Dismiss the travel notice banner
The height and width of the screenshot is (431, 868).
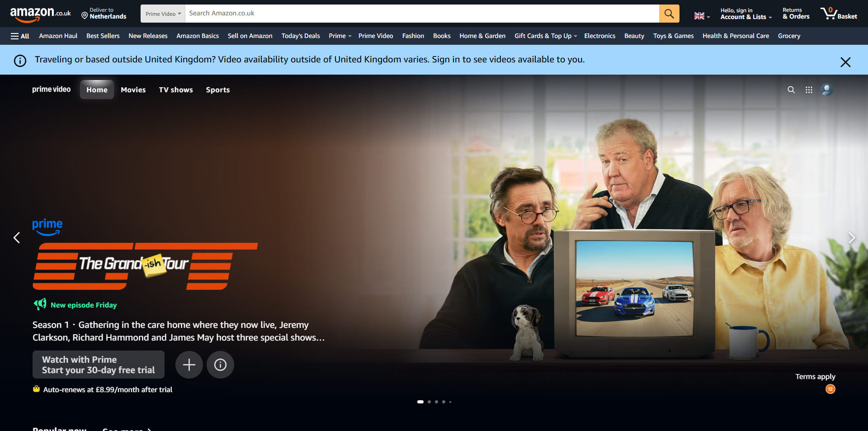[x=845, y=62]
